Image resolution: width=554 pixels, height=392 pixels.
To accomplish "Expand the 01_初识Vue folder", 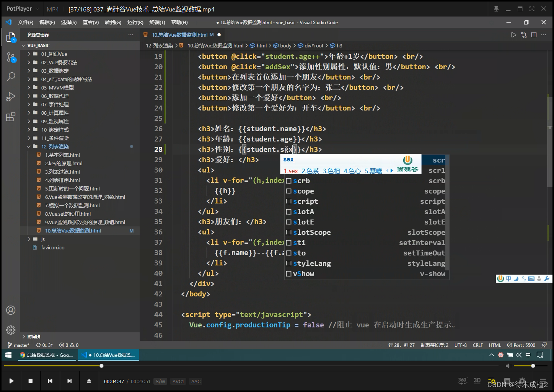I will tap(54, 54).
